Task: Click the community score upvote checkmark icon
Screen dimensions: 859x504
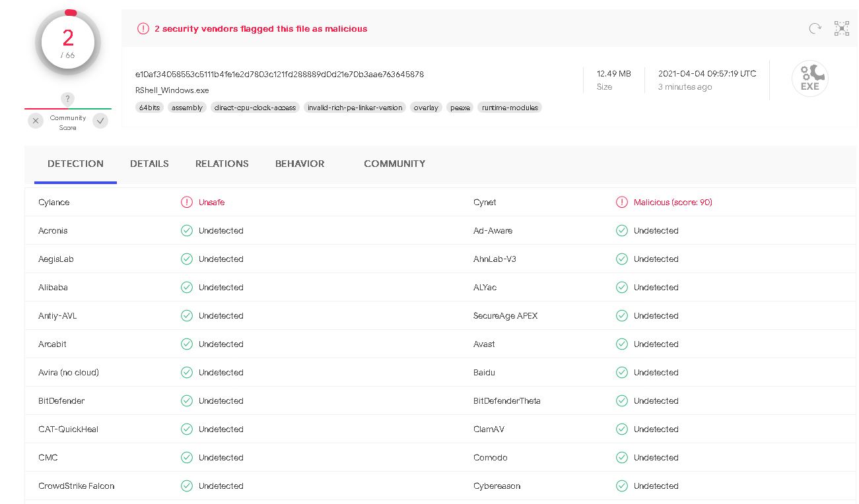Action: coord(100,121)
